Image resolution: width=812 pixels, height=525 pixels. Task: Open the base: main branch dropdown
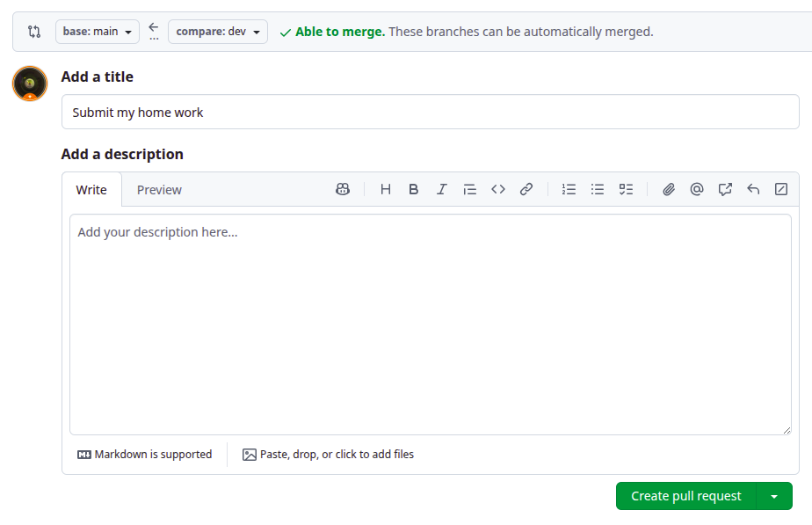coord(97,31)
